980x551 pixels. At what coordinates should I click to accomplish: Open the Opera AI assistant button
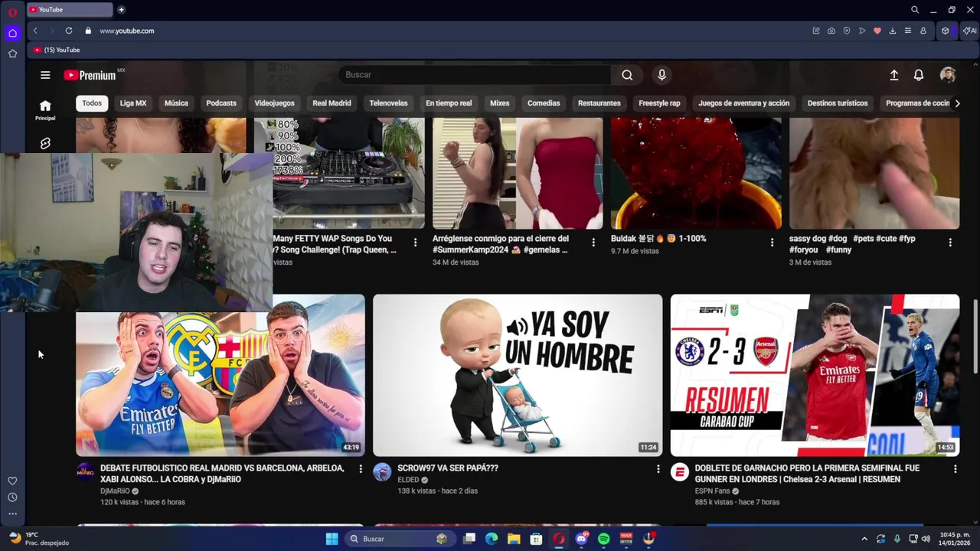pos(970,31)
